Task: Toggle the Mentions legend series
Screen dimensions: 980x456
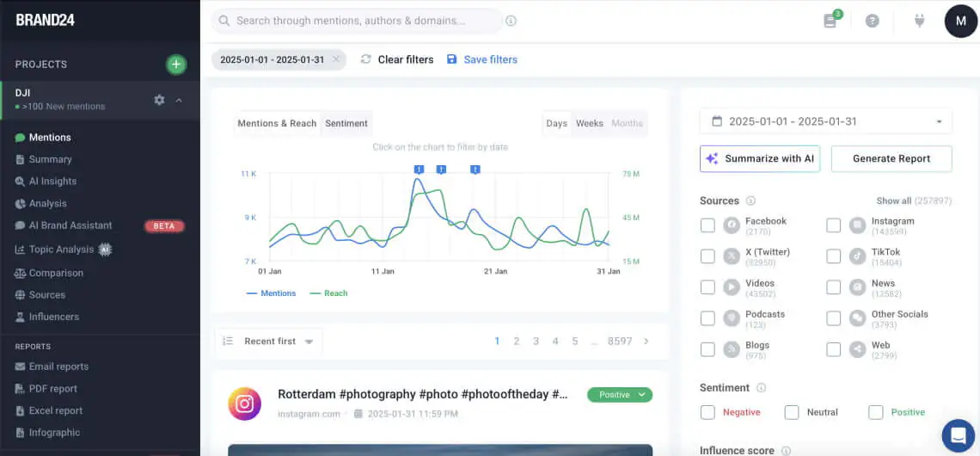Action: (272, 293)
